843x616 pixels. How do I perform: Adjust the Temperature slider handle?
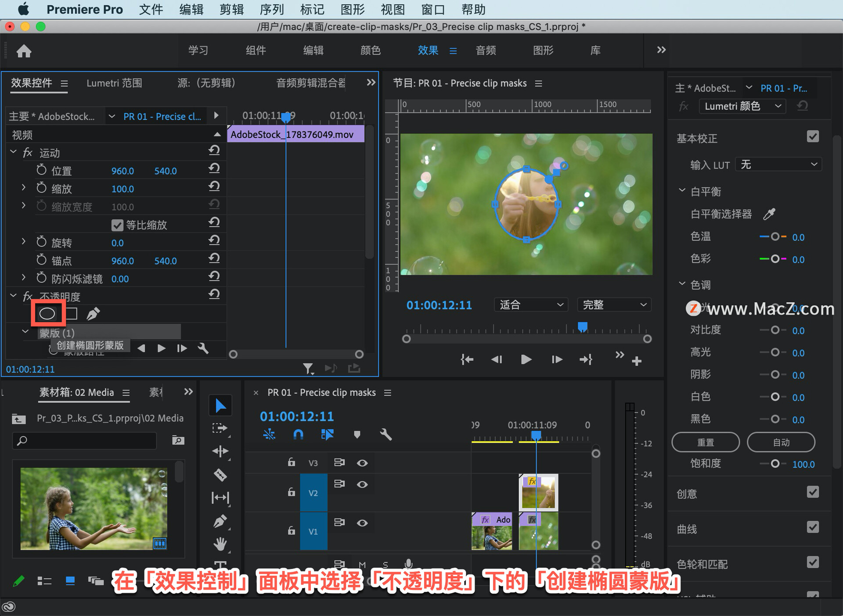(775, 236)
